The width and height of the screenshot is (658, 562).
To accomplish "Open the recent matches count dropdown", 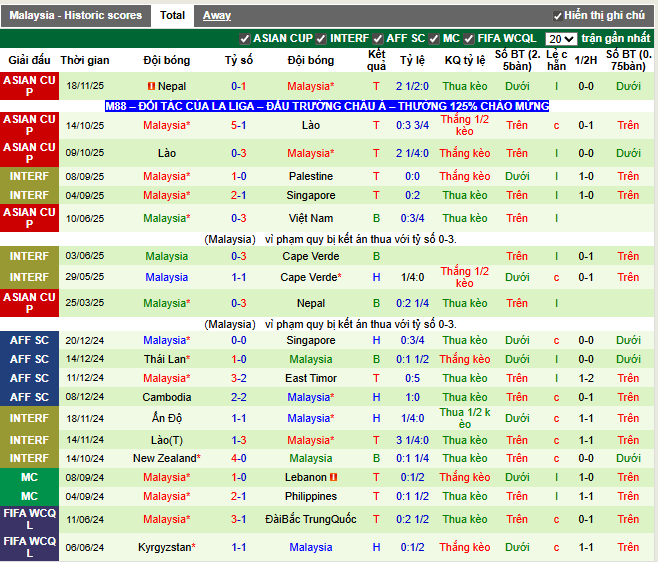I will (561, 39).
